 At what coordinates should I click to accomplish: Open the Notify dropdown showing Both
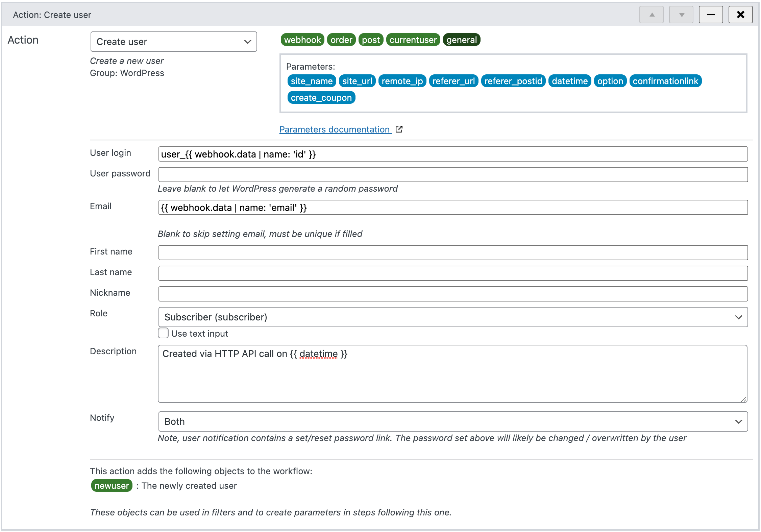coord(453,421)
